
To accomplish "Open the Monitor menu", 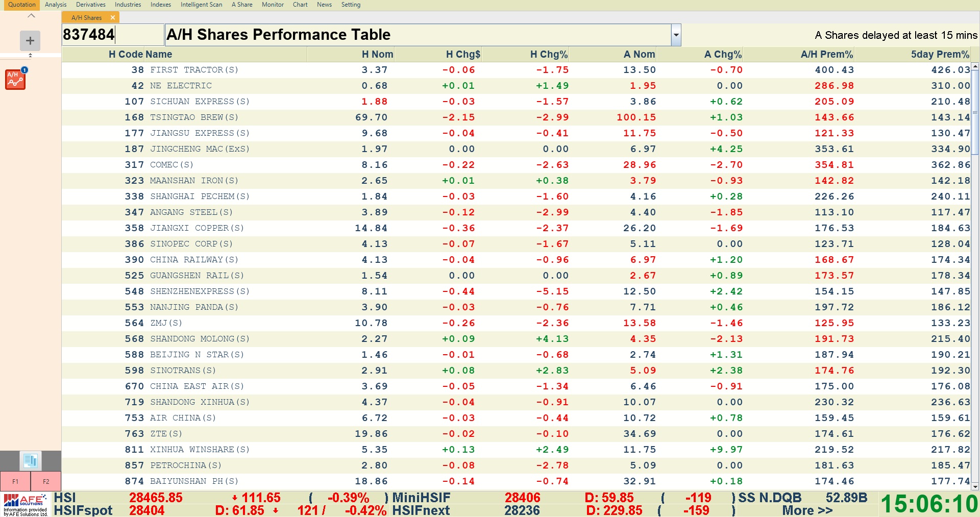I will tap(273, 5).
